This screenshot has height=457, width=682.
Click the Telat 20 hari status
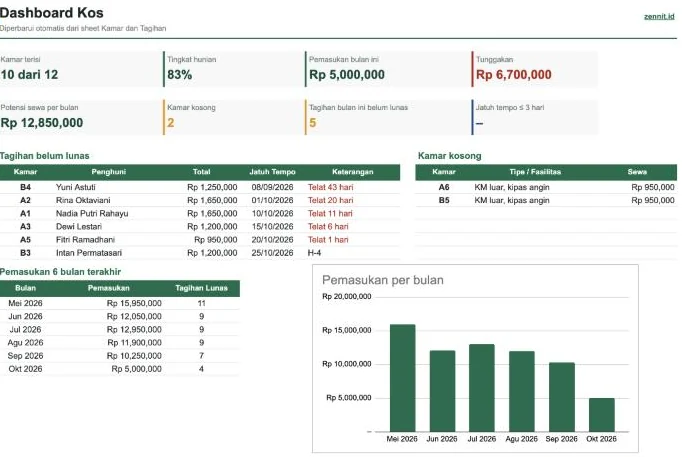(331, 200)
